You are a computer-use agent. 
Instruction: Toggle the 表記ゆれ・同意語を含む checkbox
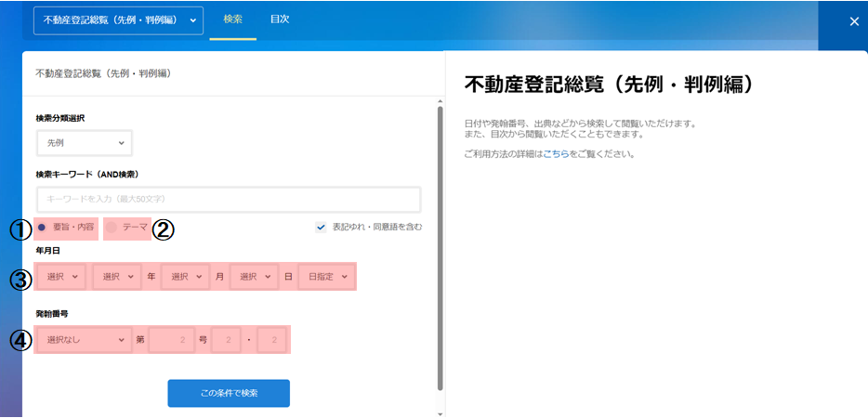(321, 227)
